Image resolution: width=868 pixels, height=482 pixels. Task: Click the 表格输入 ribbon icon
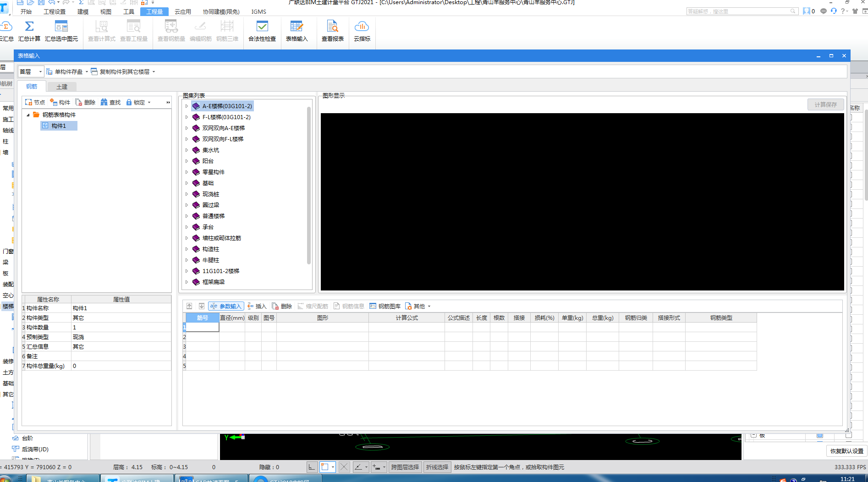(297, 26)
